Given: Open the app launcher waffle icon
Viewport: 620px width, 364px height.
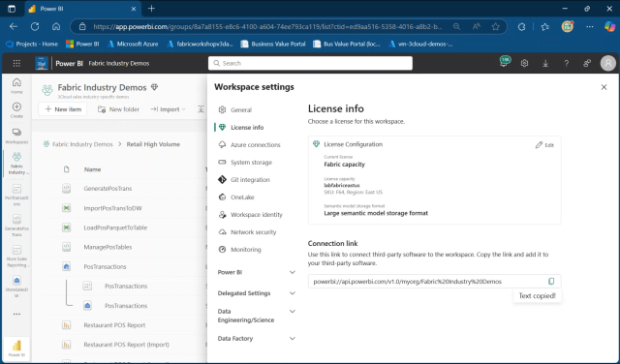Looking at the screenshot, I should (x=16, y=63).
